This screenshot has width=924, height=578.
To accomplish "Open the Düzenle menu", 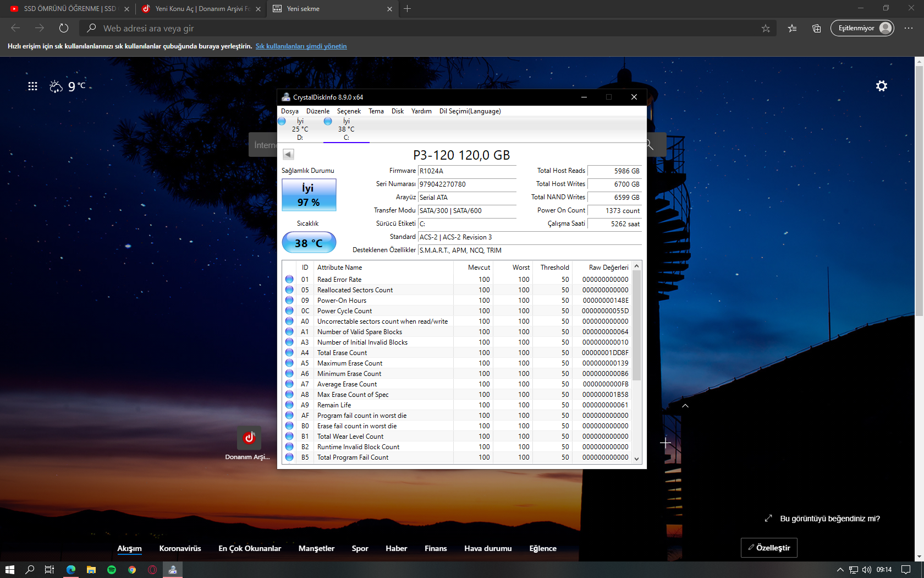I will tap(318, 111).
